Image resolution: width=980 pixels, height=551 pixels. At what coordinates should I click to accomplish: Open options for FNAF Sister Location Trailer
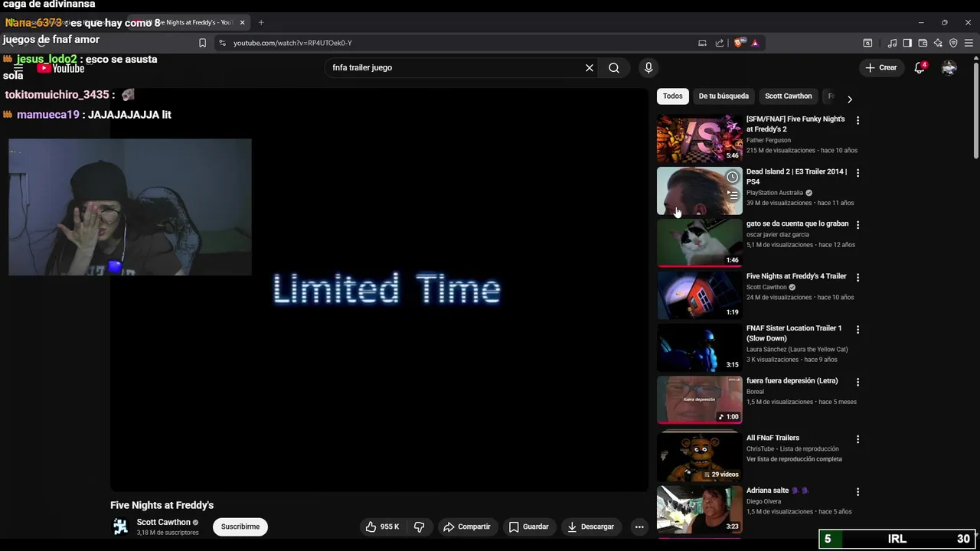pos(857,329)
